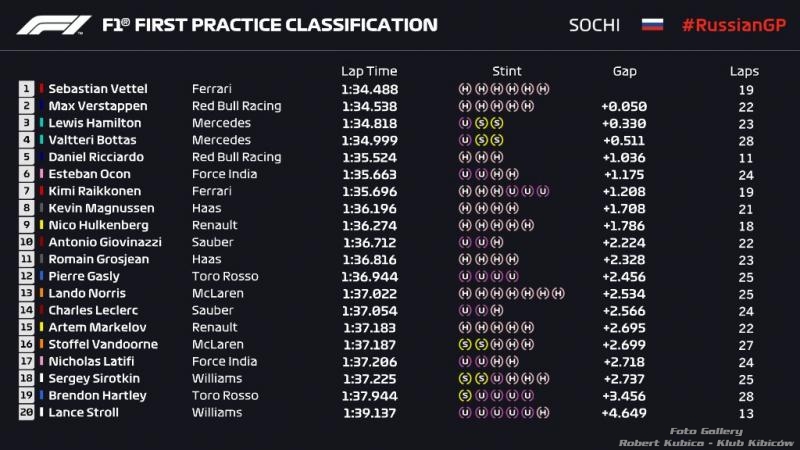Click the F1 logo at top left
This screenshot has height=450, width=800.
[54, 25]
